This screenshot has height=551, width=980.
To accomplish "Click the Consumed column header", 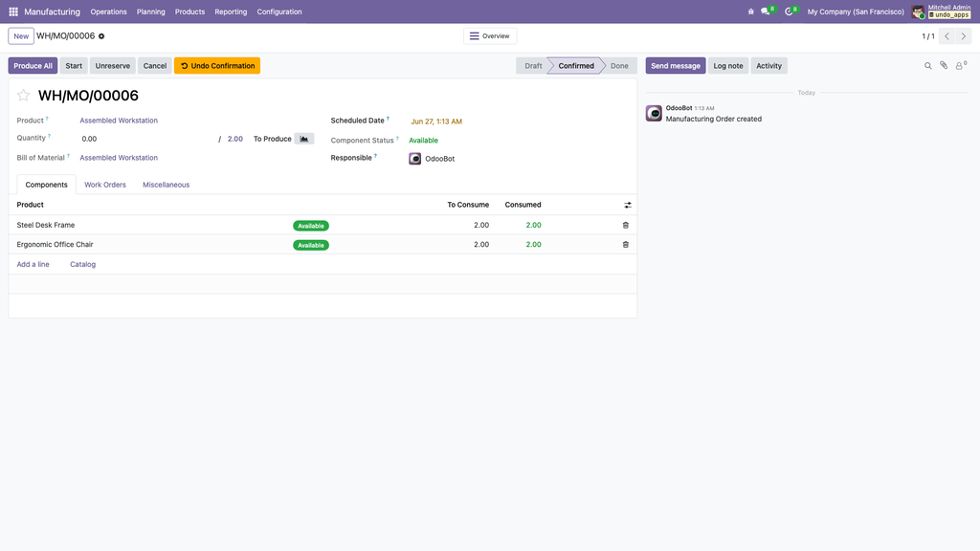I will coord(523,205).
